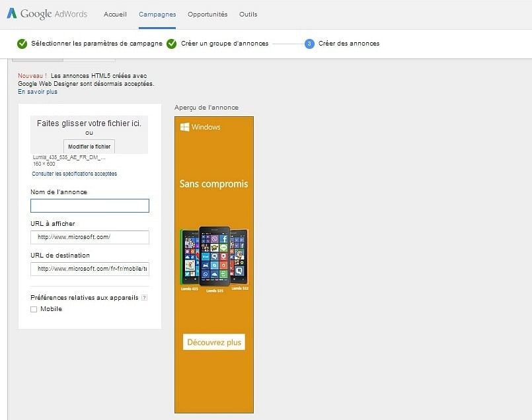532x420 pixels.
Task: Focus the Nom de l'annonce text field
Action: [x=90, y=206]
